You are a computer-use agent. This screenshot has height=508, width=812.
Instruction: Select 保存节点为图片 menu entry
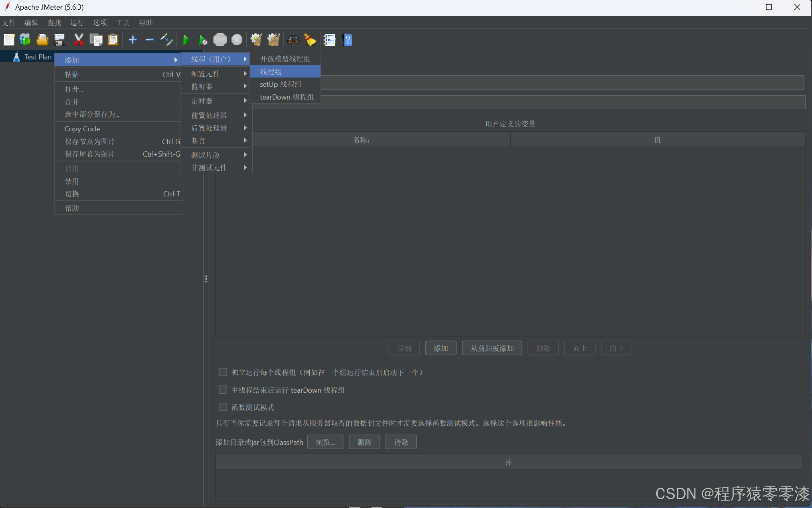click(118, 141)
